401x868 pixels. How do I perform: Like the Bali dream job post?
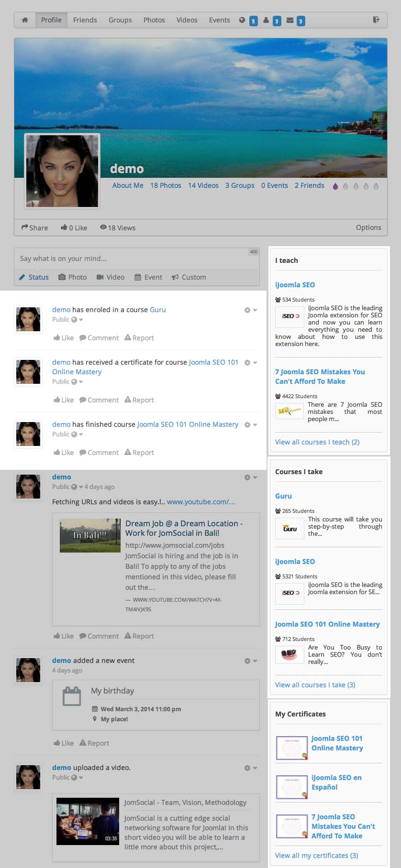64,636
